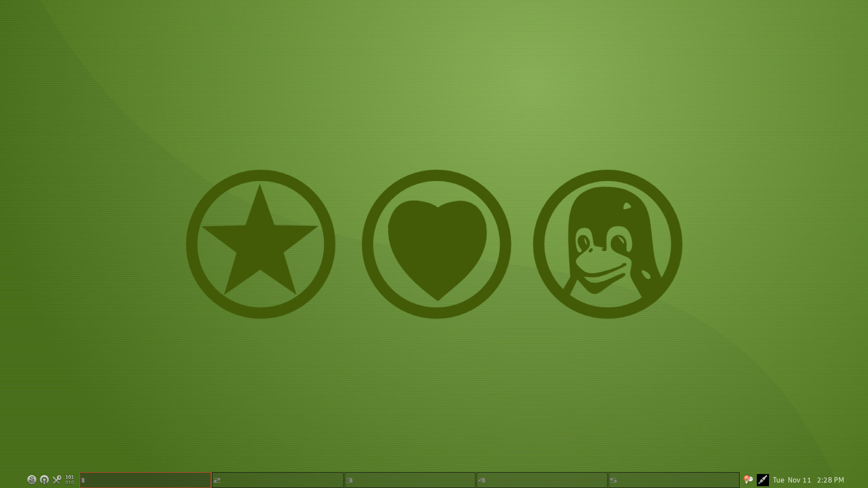This screenshot has width=868, height=488.
Task: Click empty desktop area above the emblems
Action: point(434,90)
